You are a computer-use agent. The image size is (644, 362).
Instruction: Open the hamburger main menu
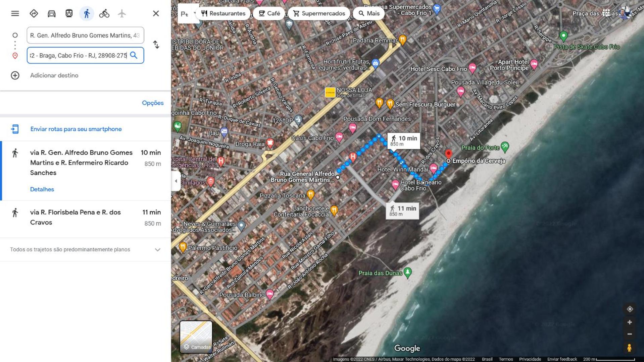15,13
